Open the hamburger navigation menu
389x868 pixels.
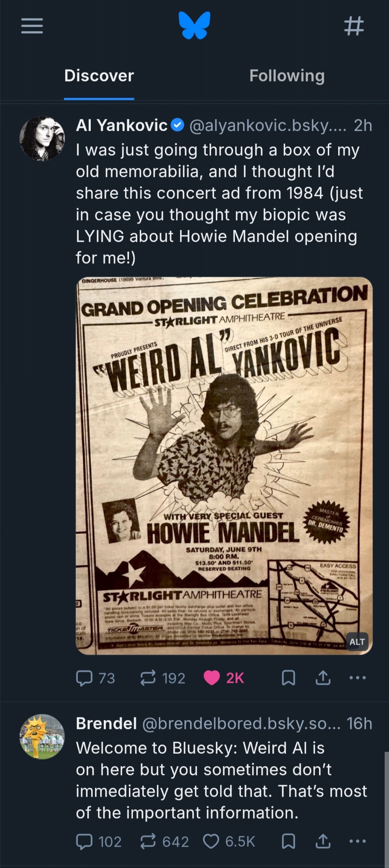click(x=32, y=26)
